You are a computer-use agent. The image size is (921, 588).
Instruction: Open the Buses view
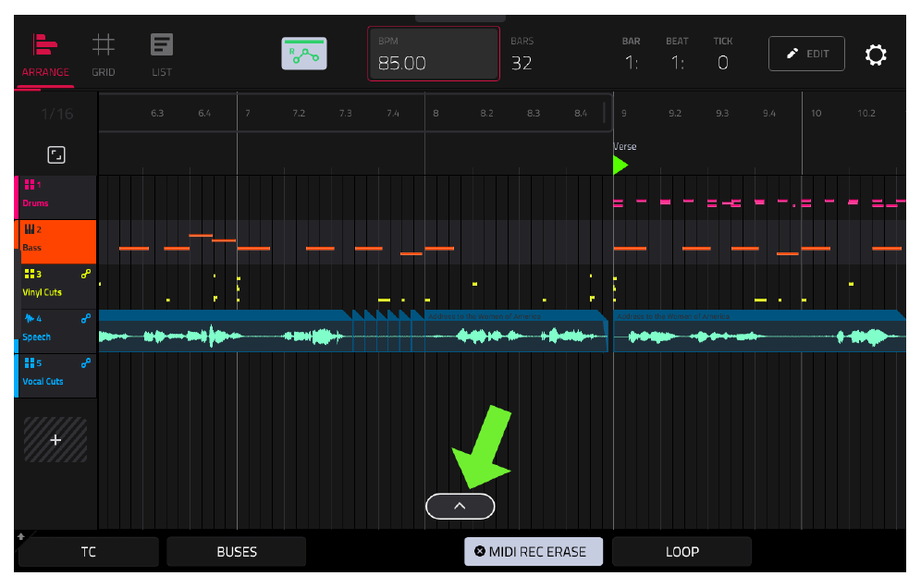point(237,552)
